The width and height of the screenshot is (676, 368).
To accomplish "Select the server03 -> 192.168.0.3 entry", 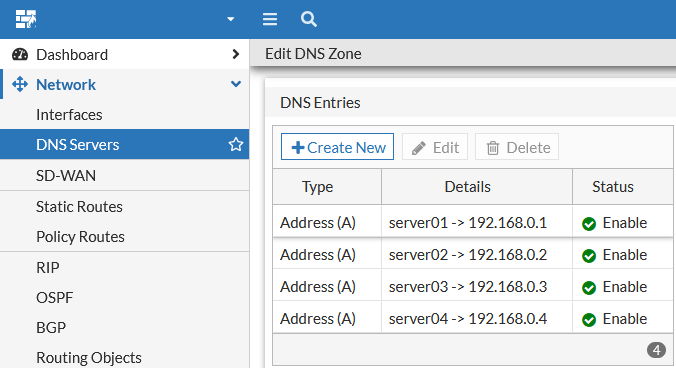I will pos(468,287).
